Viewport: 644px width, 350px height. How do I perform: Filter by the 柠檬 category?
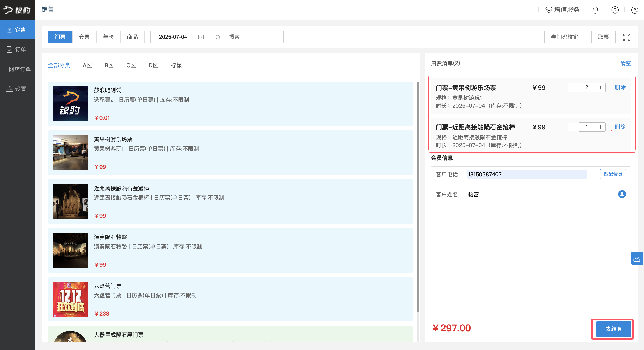176,65
